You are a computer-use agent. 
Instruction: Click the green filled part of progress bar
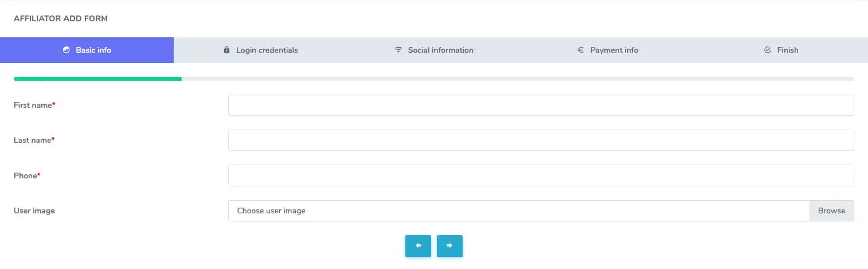(x=97, y=79)
